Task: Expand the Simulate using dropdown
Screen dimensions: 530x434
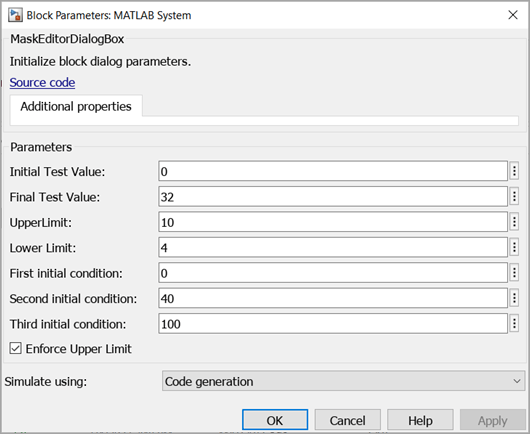Action: pyautogui.click(x=343, y=381)
